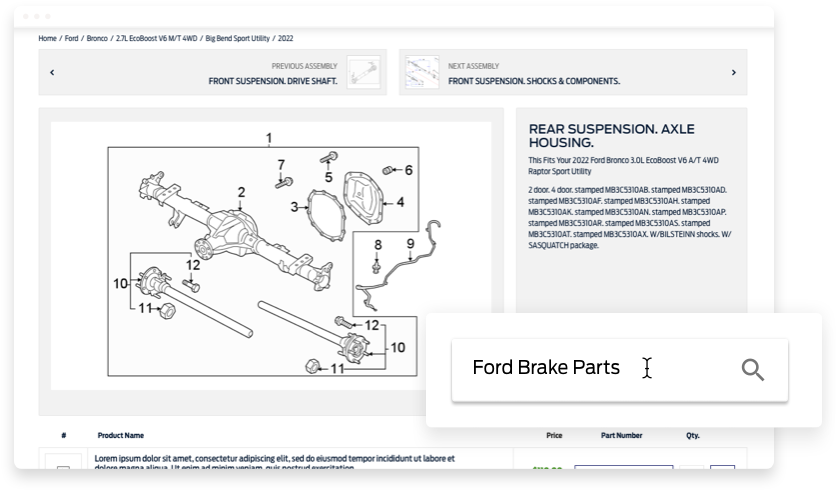Click the Qty. column header
The width and height of the screenshot is (838, 491).
tap(693, 435)
